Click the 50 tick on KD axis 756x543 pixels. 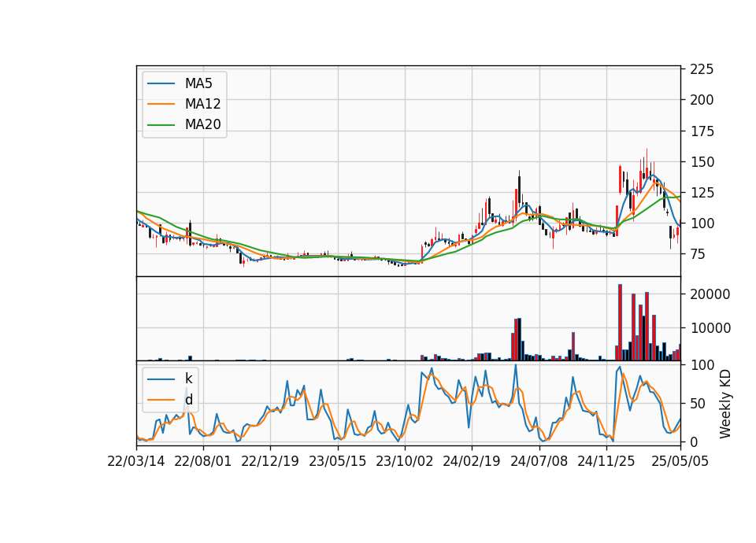[698, 404]
